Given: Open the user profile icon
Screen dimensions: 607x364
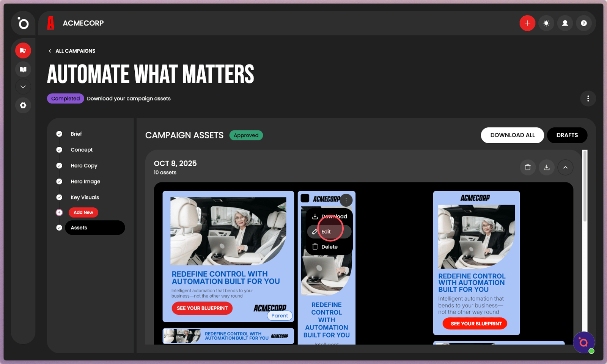Looking at the screenshot, I should [x=565, y=23].
